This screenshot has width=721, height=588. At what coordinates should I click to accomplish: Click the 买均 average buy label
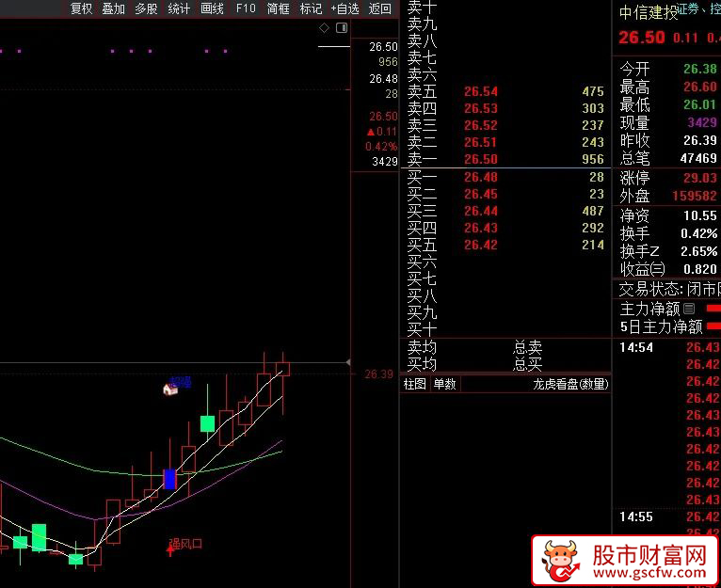pyautogui.click(x=422, y=365)
